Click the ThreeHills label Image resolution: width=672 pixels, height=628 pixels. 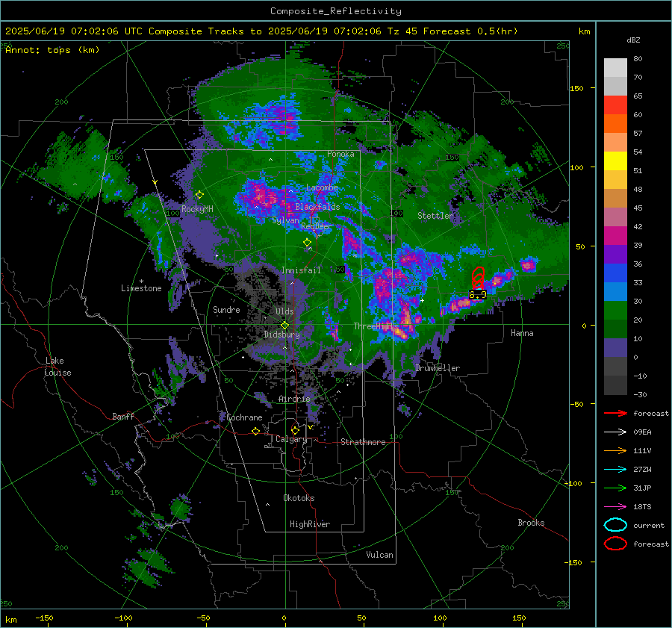coord(376,326)
